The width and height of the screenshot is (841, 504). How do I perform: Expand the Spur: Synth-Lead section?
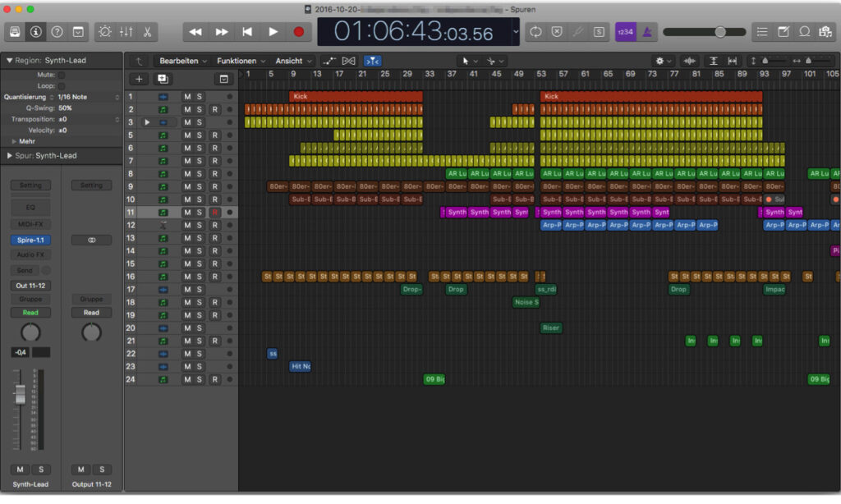tap(9, 155)
